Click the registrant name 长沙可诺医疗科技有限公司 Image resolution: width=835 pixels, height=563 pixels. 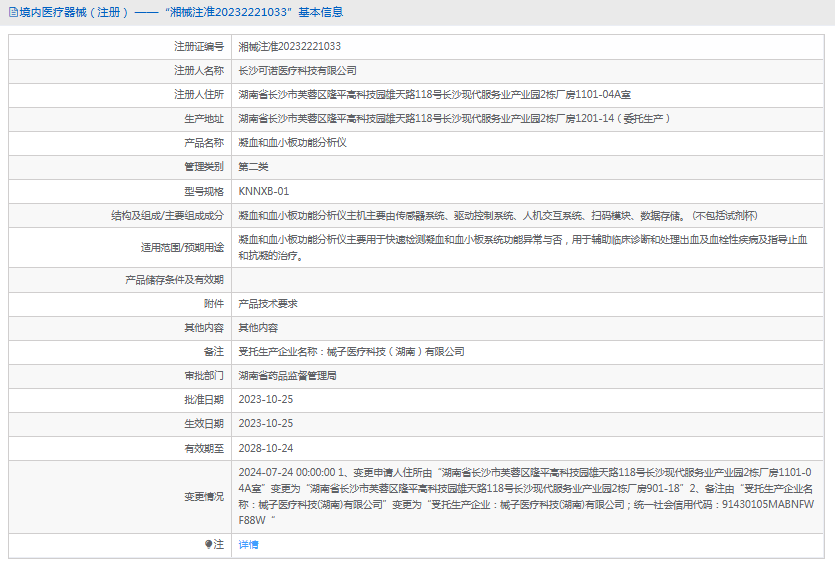point(297,70)
